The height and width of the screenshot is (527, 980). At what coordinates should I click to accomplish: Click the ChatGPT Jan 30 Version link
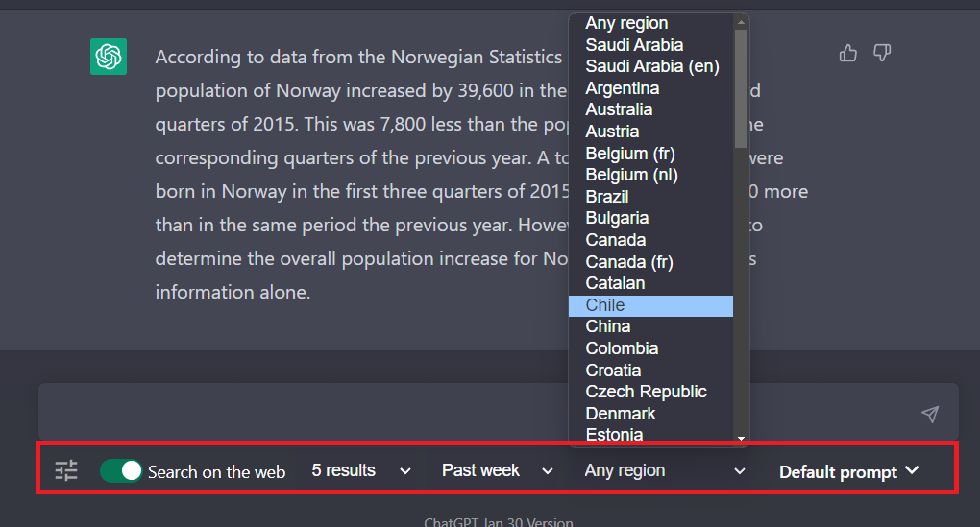(498, 521)
